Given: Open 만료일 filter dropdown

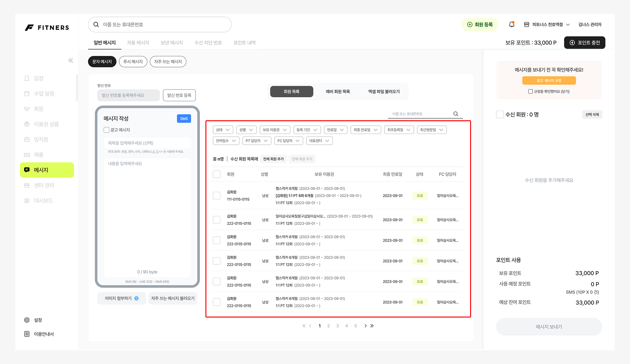Looking at the screenshot, I should pos(335,130).
